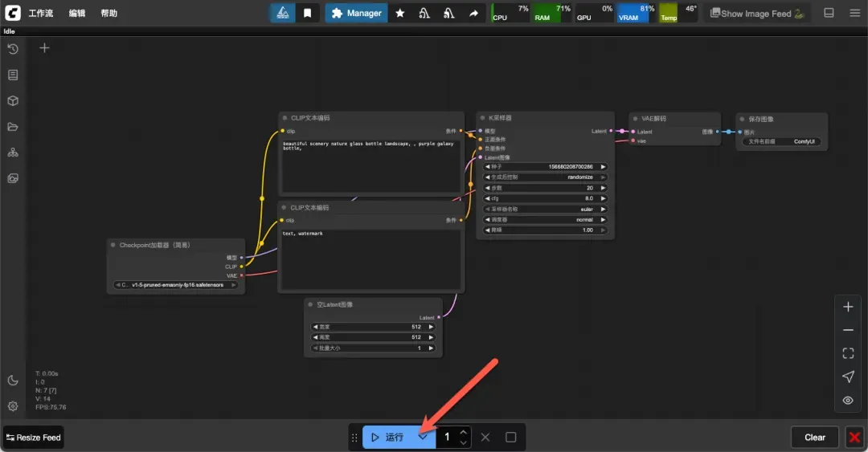Open the euler sampler name dropdown
868x452 pixels.
(x=545, y=209)
